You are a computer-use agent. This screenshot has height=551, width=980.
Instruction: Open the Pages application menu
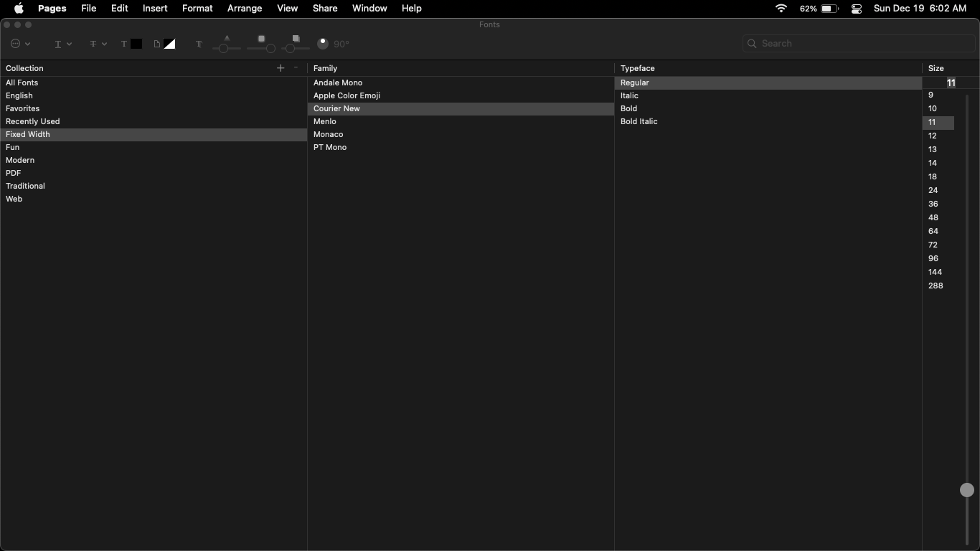click(52, 9)
